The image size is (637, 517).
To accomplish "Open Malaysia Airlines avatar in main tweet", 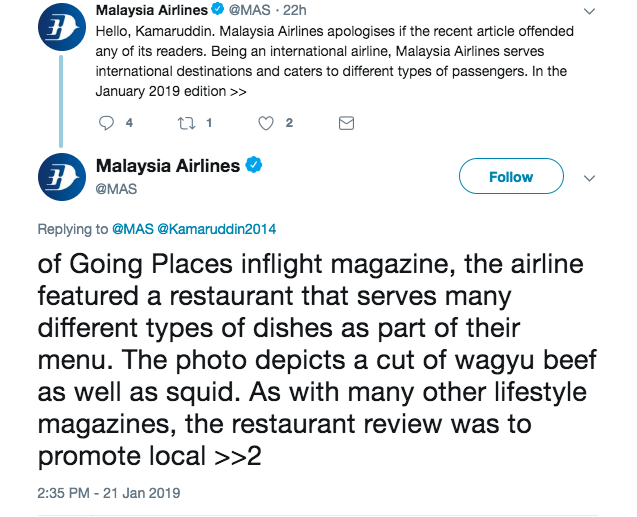I will click(61, 177).
